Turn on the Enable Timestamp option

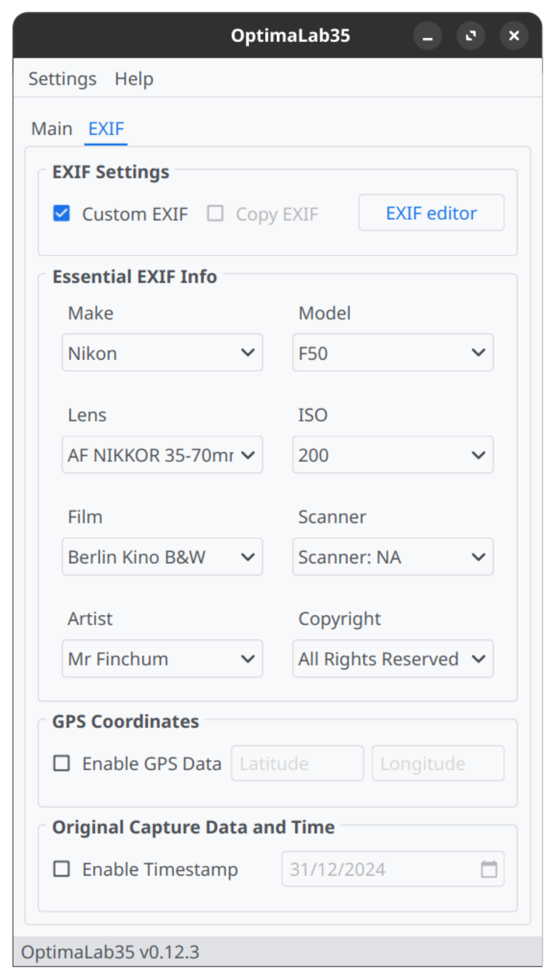62,869
